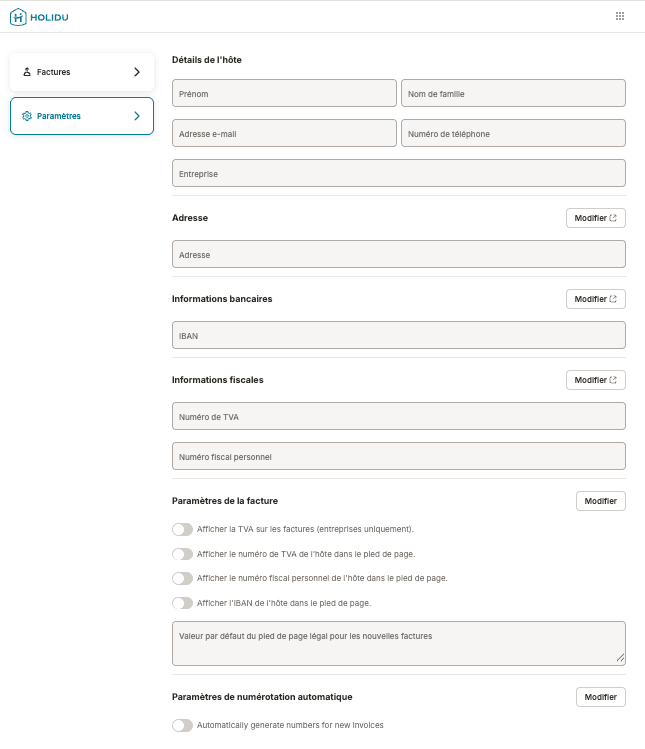Toggle host TVA number in footer

pos(182,554)
